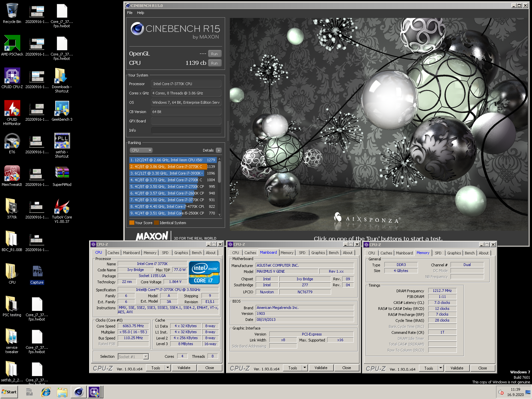Viewport: 532px width, 399px height.
Task: Run the OpenGL benchmark
Action: (214, 54)
